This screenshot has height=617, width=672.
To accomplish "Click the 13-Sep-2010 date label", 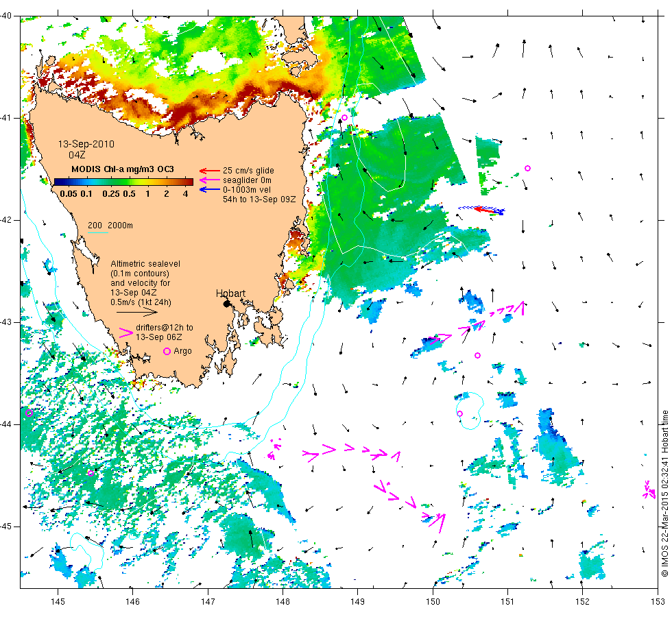I will pyautogui.click(x=86, y=144).
